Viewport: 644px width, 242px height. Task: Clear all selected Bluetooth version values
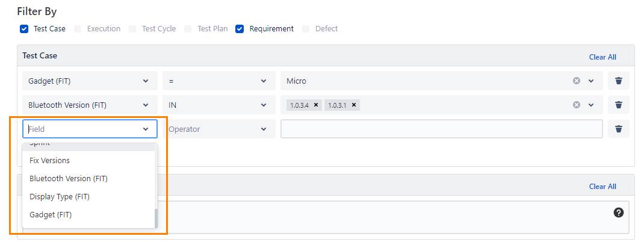576,105
